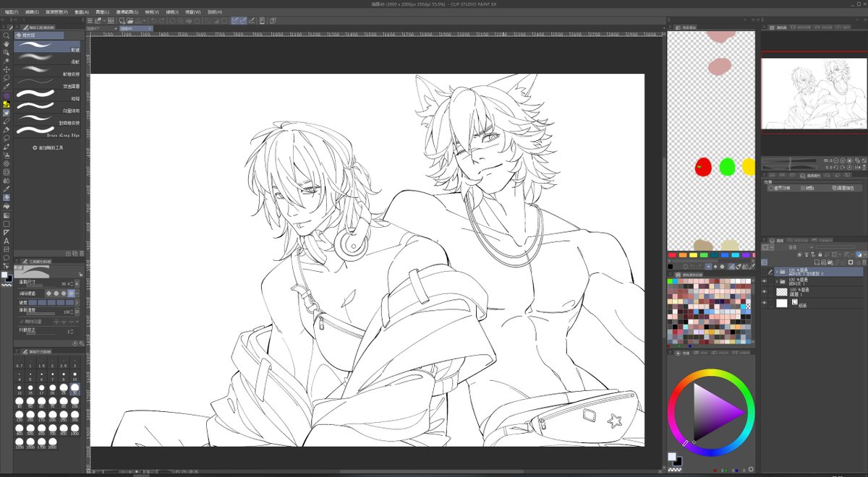Hide the 圖層 1 layer
This screenshot has height=477, width=868.
[765, 292]
